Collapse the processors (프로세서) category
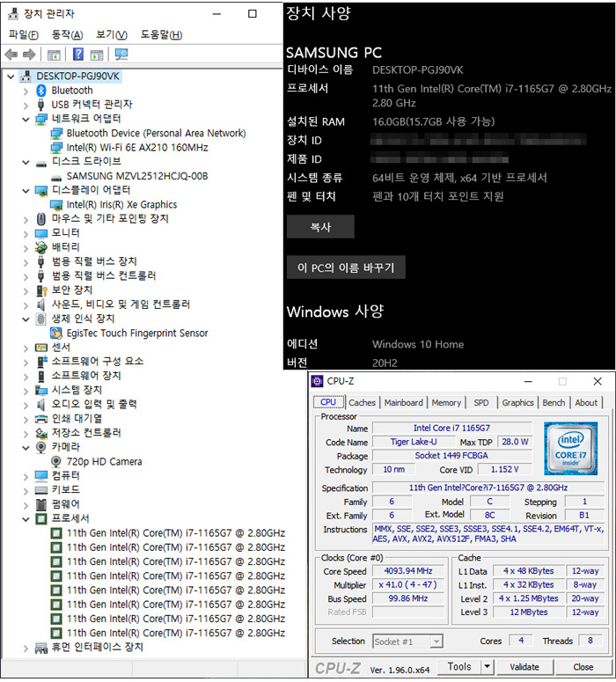Viewport: 616px width, 682px height. tap(26, 519)
